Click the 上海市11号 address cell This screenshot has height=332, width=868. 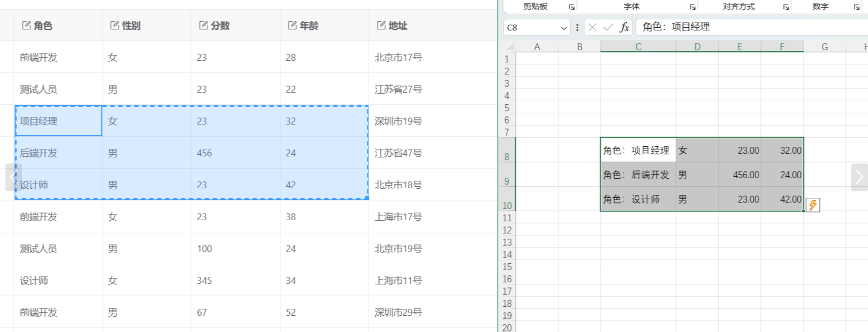tap(398, 280)
